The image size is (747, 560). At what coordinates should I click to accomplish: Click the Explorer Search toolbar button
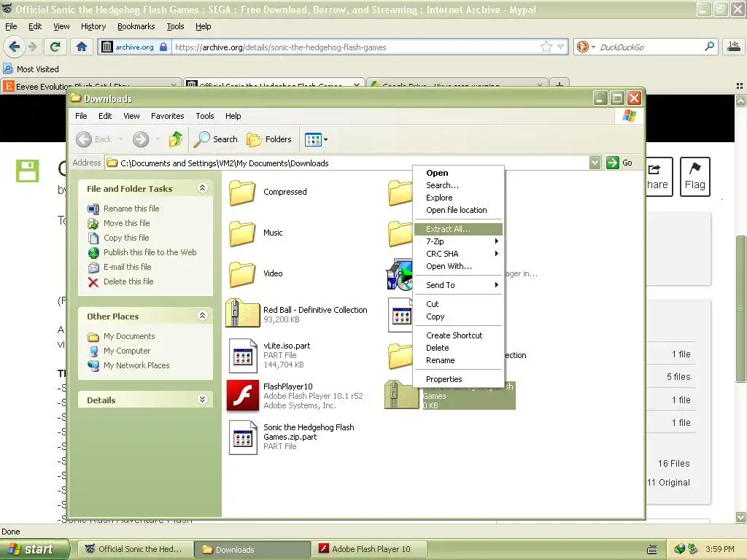215,139
